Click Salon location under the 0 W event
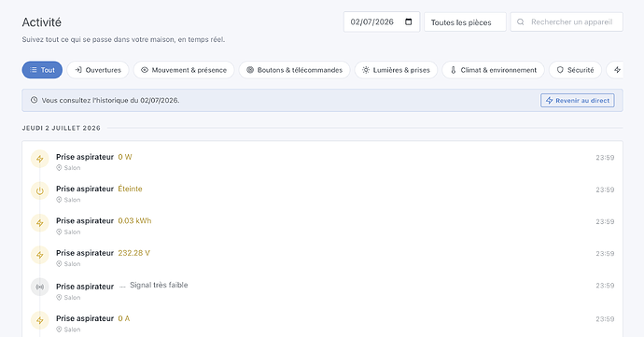 tap(72, 168)
